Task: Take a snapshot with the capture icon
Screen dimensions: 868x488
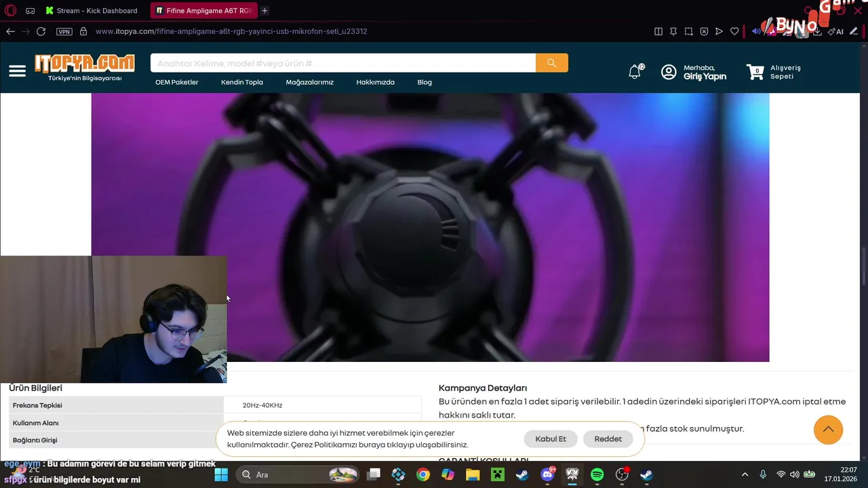Action: coord(688,31)
